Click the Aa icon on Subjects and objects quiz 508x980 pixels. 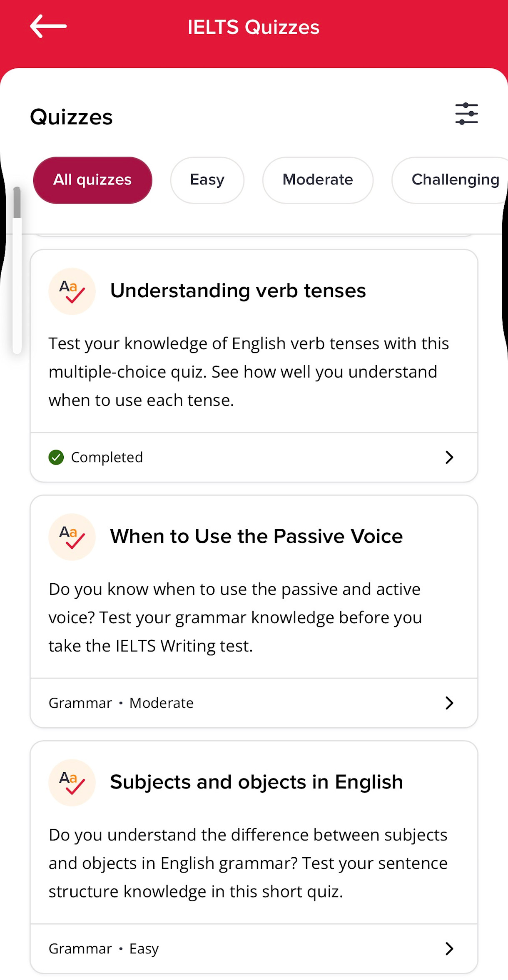click(72, 783)
